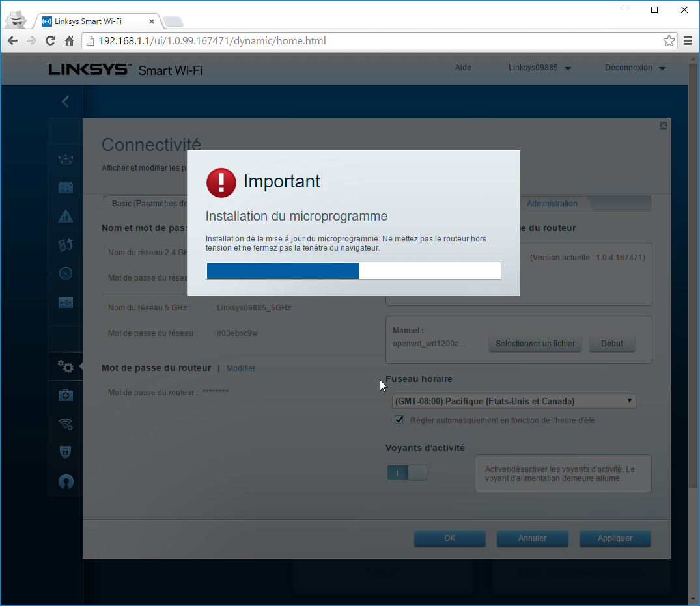
Task: Click the Modifier router password link
Action: click(241, 368)
